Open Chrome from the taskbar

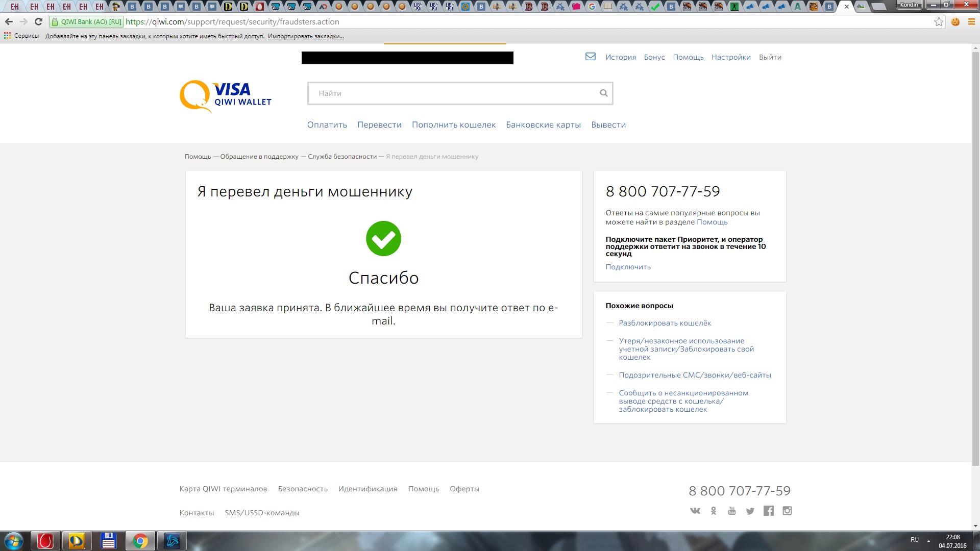140,541
